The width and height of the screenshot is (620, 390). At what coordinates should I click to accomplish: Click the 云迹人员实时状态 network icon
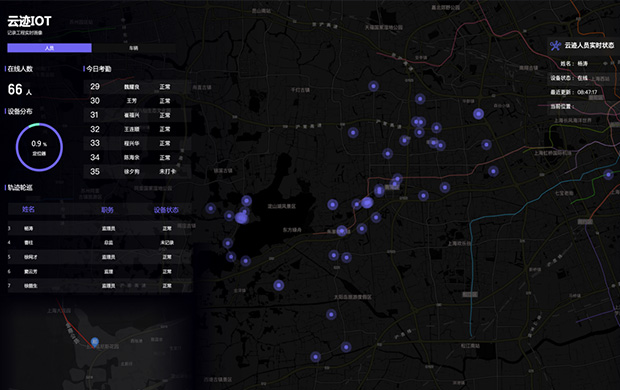pyautogui.click(x=555, y=45)
